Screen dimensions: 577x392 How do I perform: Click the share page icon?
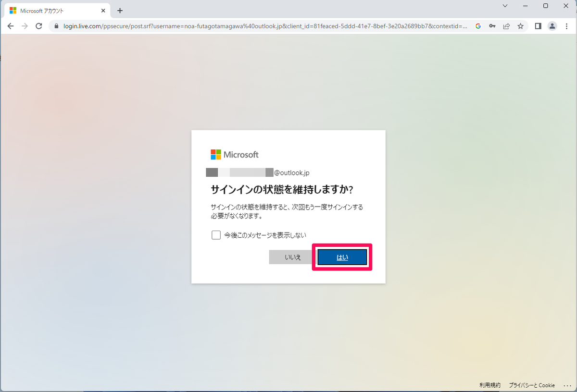pos(506,26)
